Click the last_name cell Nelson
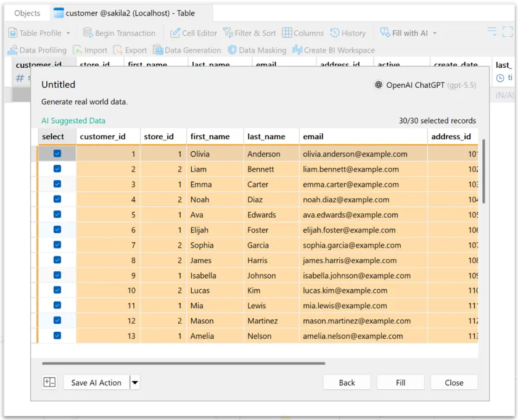Screen dimensions: 518x420 point(271,336)
